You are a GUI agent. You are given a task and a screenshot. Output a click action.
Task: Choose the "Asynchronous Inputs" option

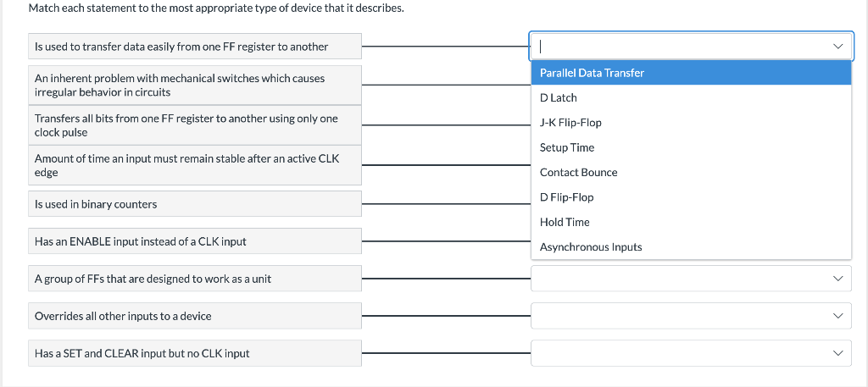pos(591,247)
